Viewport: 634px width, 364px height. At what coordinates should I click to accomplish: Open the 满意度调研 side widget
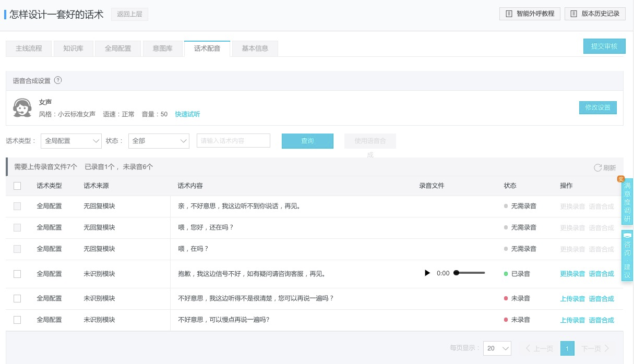(627, 201)
